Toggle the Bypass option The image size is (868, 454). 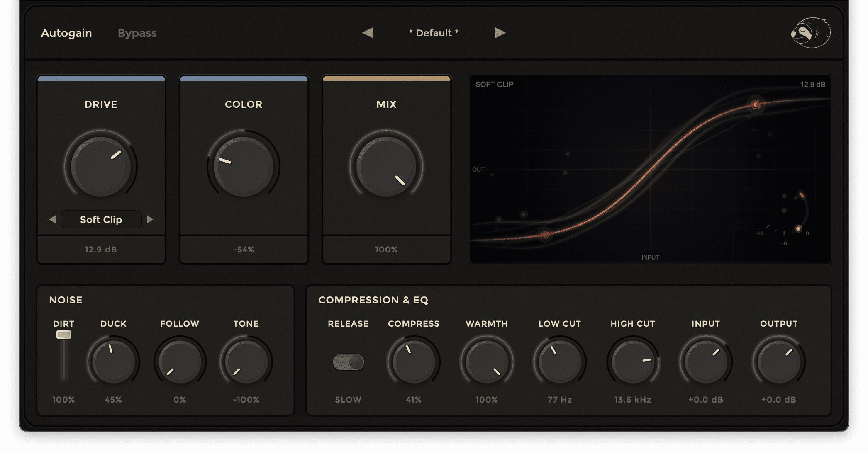point(137,33)
